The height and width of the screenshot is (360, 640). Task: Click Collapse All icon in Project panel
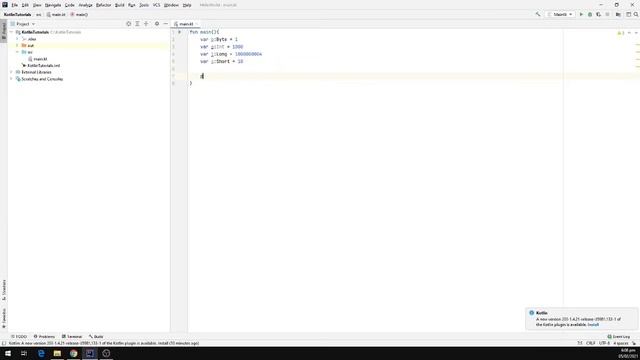[x=146, y=24]
